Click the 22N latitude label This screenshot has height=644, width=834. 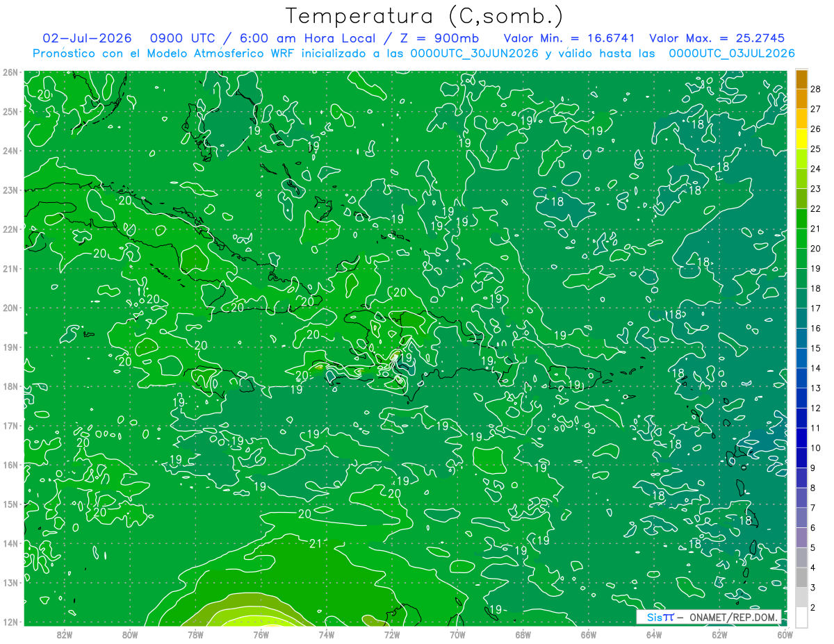pyautogui.click(x=10, y=229)
